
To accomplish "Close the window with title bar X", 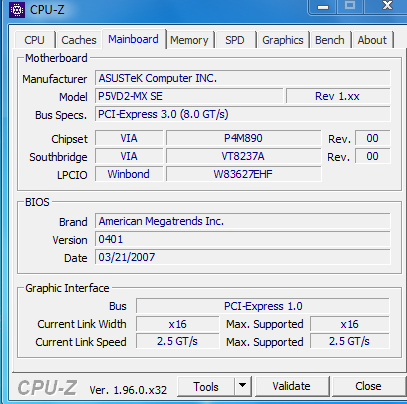I will pos(387,6).
